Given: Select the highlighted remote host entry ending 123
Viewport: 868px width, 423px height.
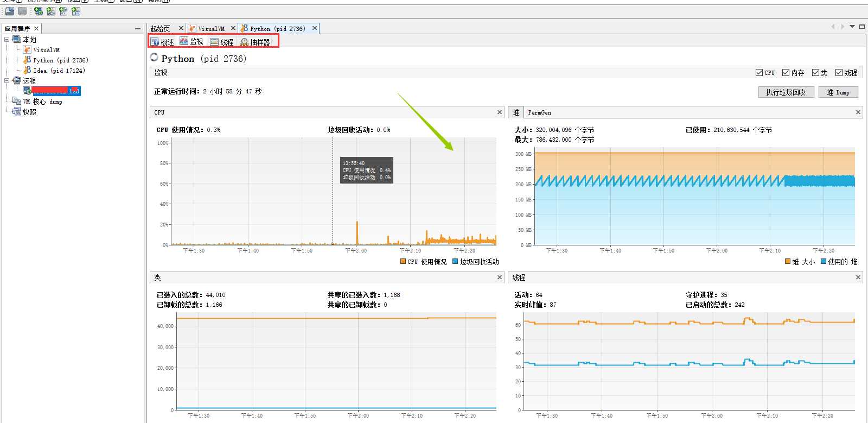Looking at the screenshot, I should tap(56, 91).
